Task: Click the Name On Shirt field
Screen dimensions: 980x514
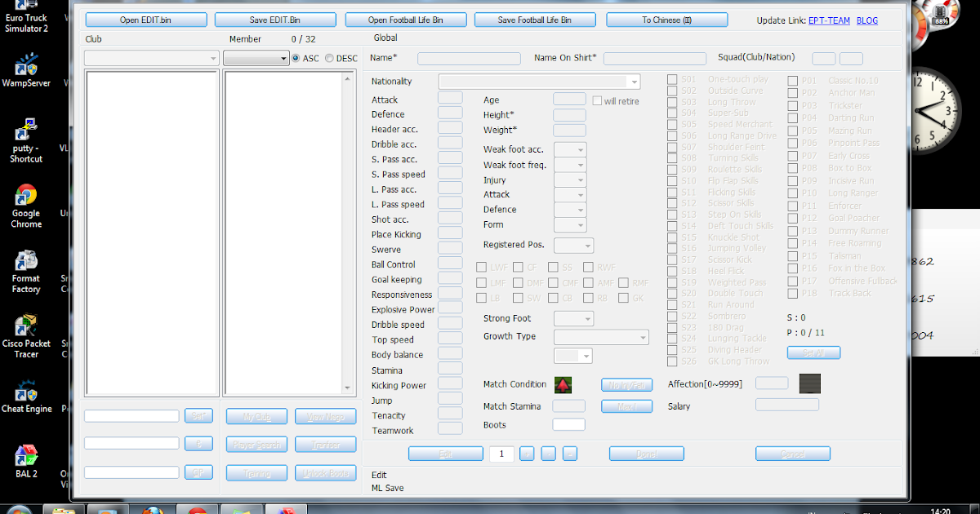Action: [655, 58]
